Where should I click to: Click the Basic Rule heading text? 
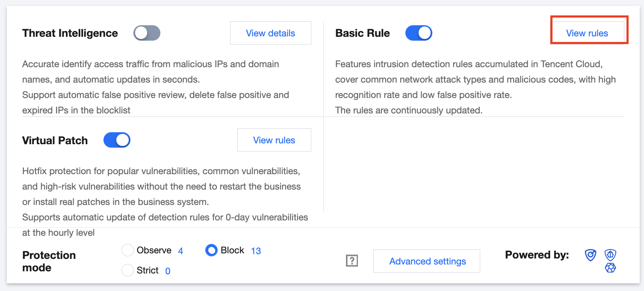coord(363,33)
